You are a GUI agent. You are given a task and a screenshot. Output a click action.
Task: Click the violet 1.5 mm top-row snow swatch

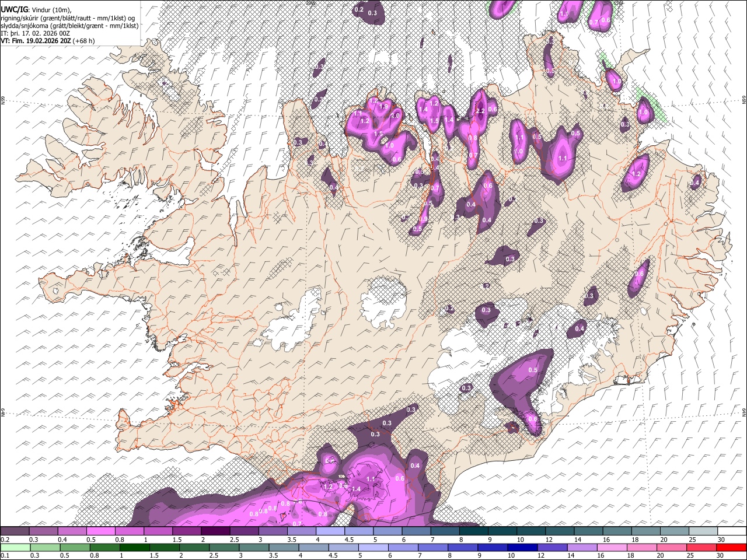click(x=187, y=531)
